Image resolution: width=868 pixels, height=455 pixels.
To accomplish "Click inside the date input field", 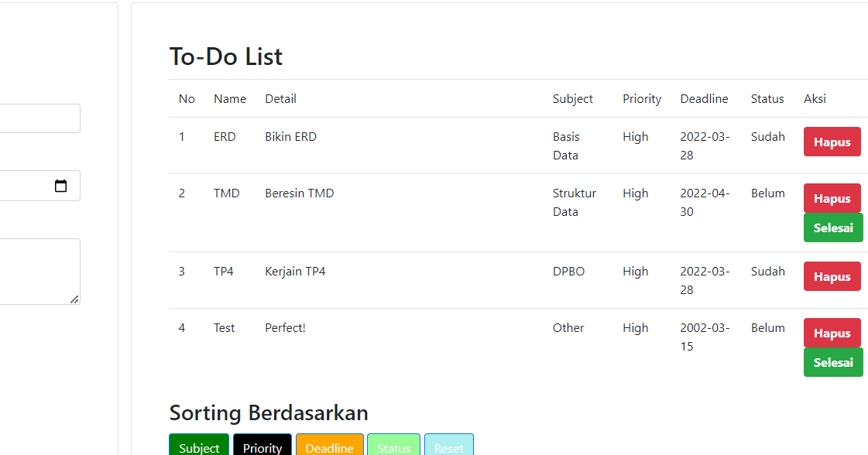I will tap(31, 186).
